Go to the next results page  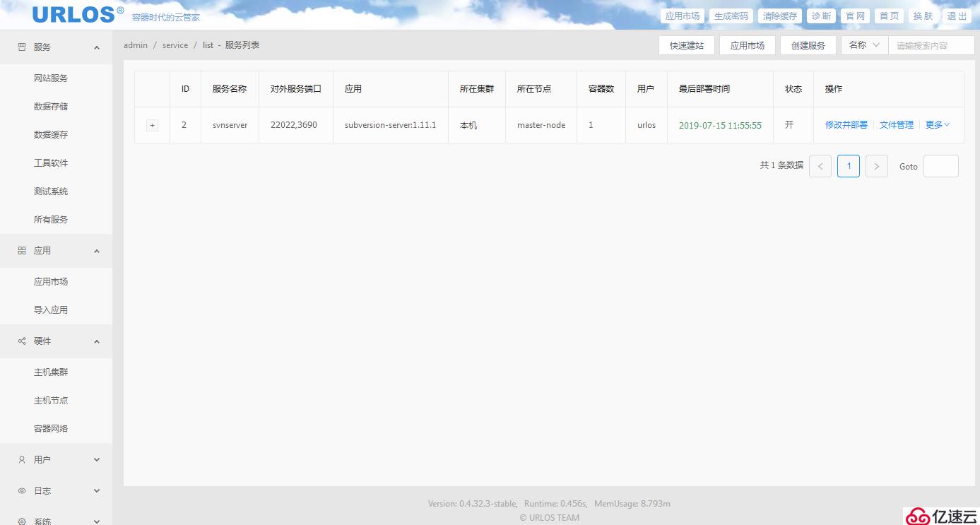(x=877, y=166)
